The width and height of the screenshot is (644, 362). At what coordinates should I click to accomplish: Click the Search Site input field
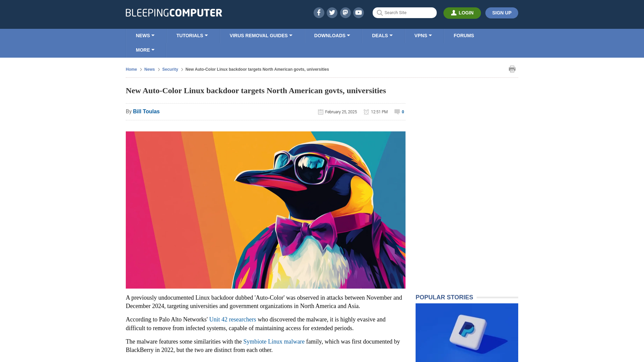pyautogui.click(x=404, y=12)
